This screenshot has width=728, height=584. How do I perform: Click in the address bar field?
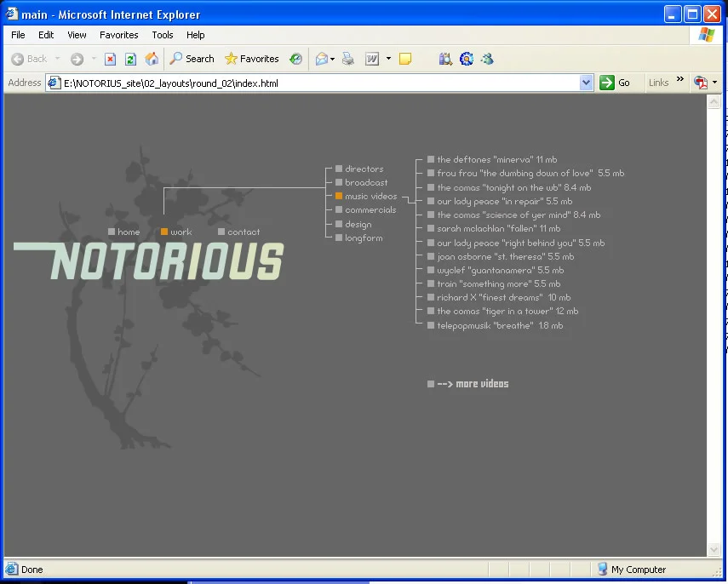tap(320, 83)
